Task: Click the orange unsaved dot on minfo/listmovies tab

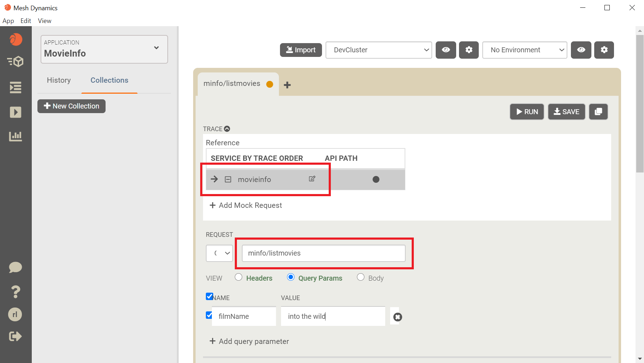Action: (x=270, y=84)
